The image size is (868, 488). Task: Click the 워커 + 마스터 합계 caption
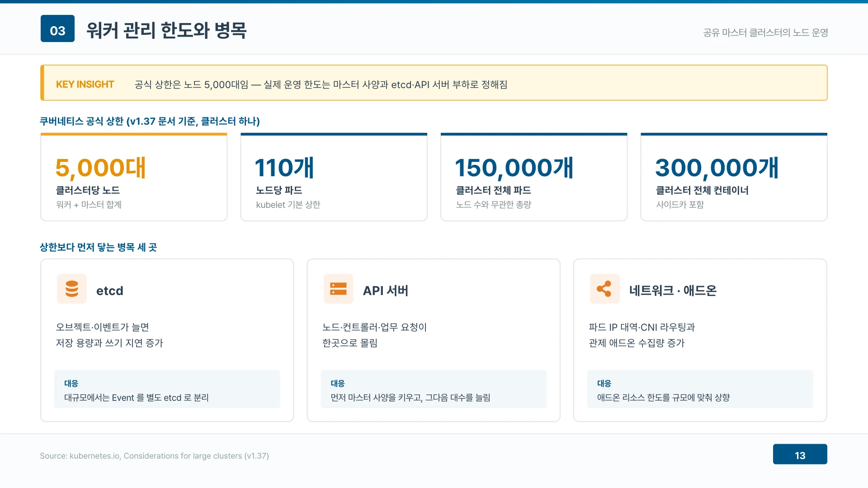pos(89,205)
